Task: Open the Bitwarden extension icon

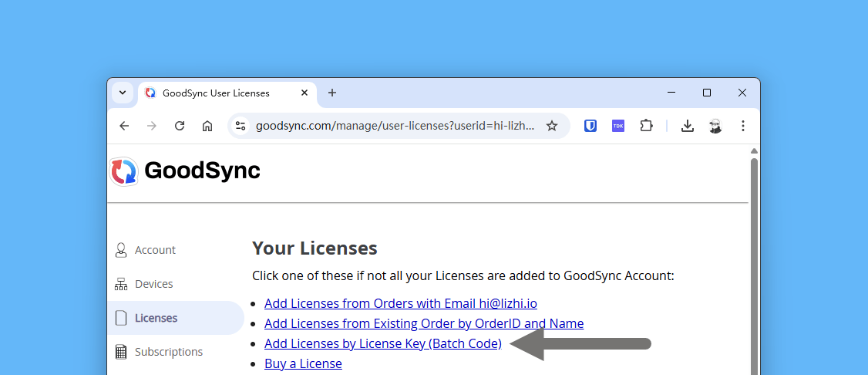Action: coord(590,126)
